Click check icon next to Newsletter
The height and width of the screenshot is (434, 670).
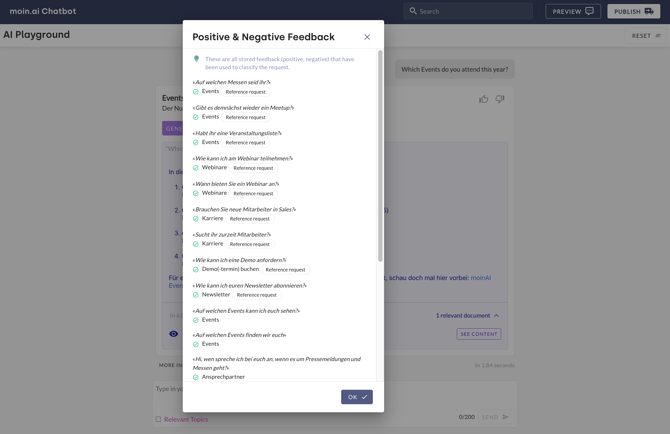tap(196, 295)
